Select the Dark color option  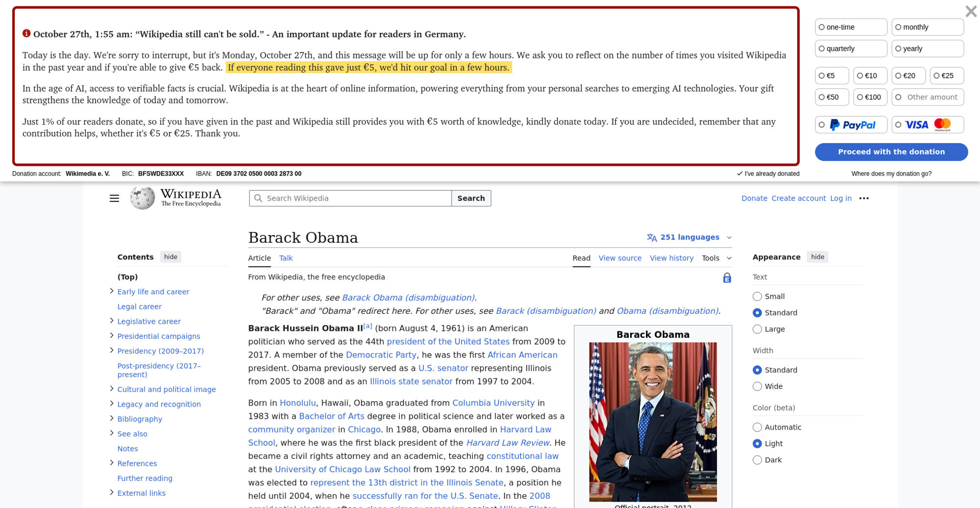(x=758, y=460)
